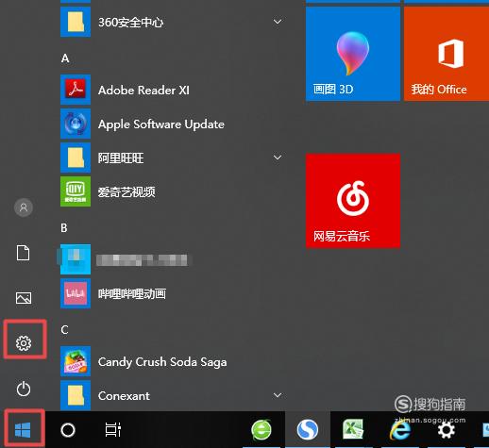The width and height of the screenshot is (489, 448).
Task: Click the user account avatar
Action: coord(24,207)
